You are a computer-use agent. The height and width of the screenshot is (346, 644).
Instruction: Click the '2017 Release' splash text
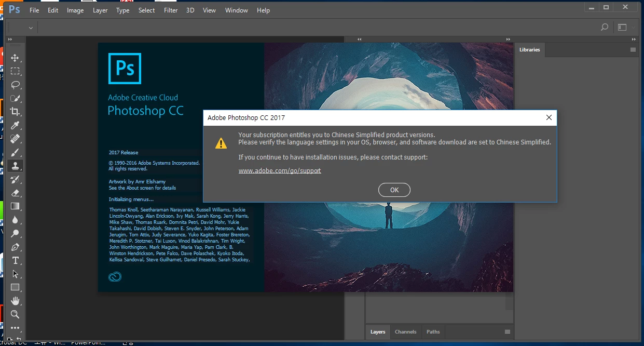124,152
